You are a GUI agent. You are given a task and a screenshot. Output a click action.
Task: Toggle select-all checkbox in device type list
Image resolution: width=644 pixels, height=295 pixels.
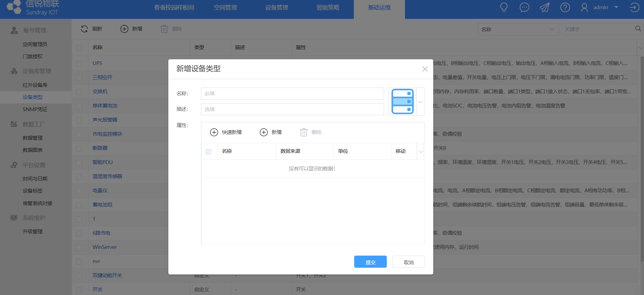tap(79, 48)
